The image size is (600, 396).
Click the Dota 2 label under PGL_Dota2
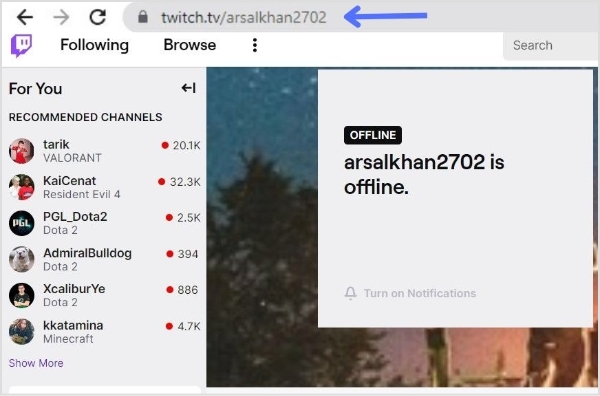[x=60, y=230]
